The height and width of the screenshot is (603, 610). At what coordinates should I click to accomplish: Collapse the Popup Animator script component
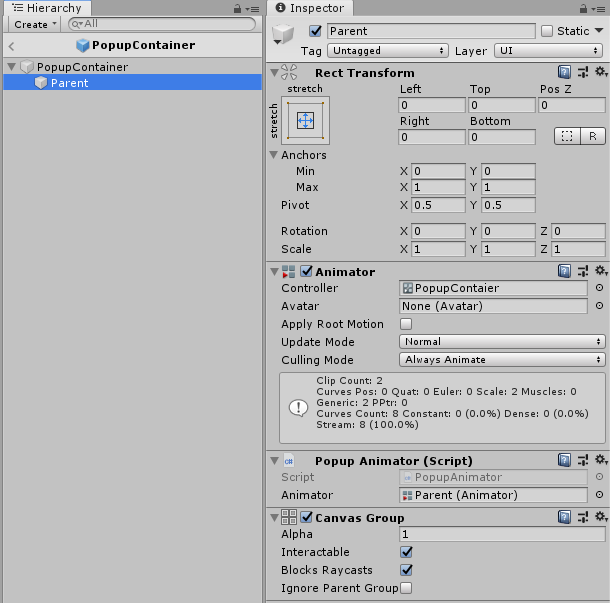275,461
